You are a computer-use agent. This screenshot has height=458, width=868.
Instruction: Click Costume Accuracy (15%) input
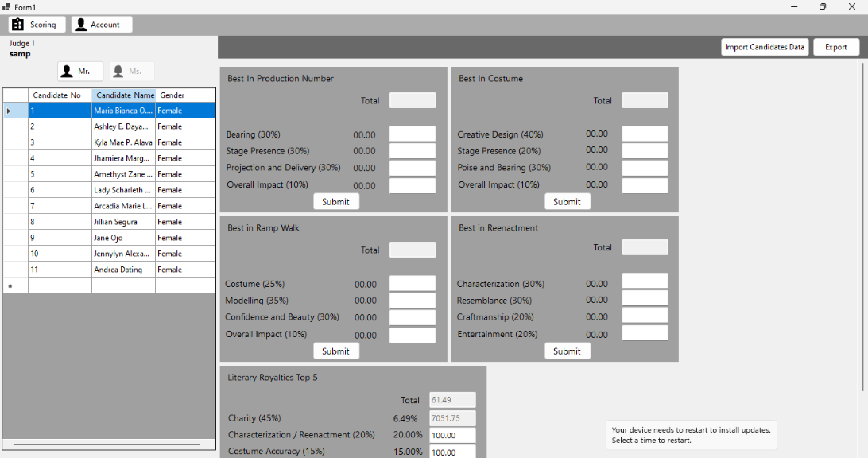(x=452, y=452)
